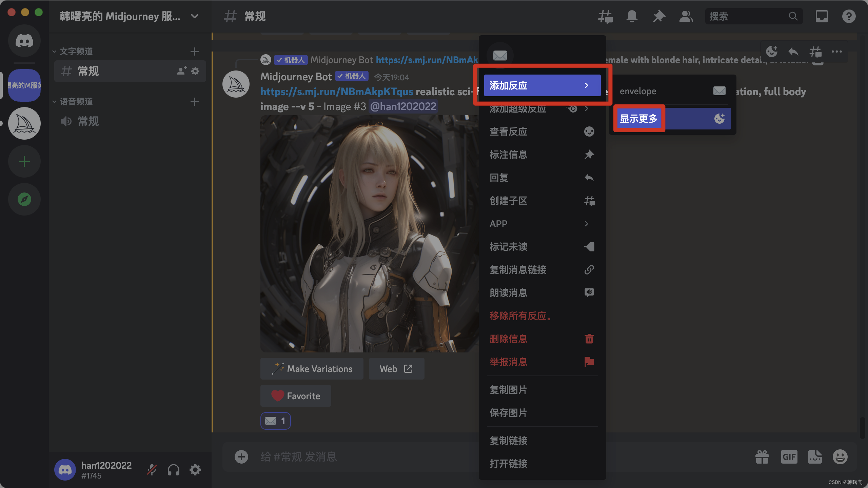Open Explore Discoverable Servers compass

24,199
